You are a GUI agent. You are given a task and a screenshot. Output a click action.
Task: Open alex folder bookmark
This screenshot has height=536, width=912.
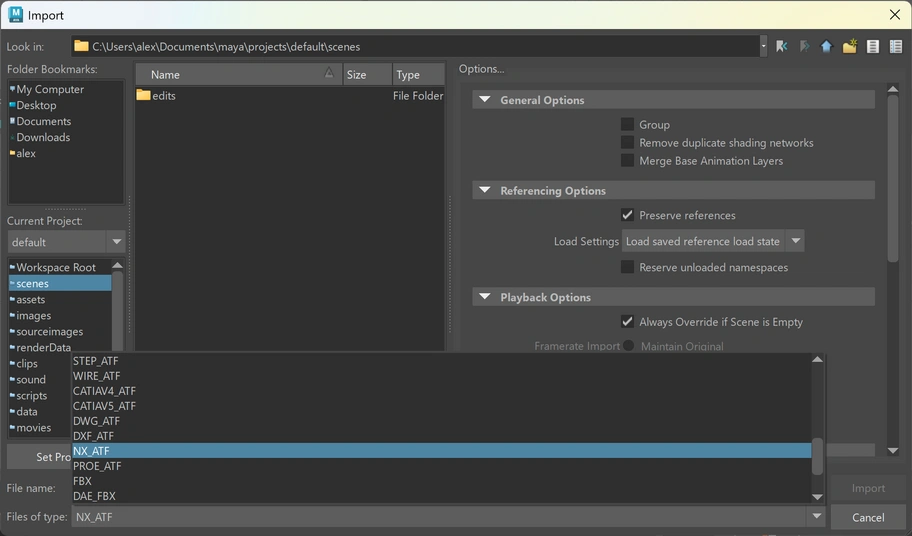26,153
